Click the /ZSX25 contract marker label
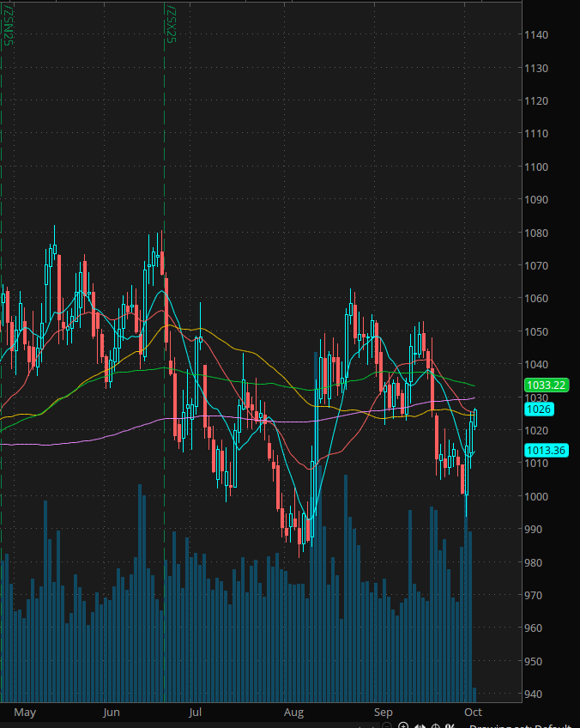 click(x=171, y=25)
